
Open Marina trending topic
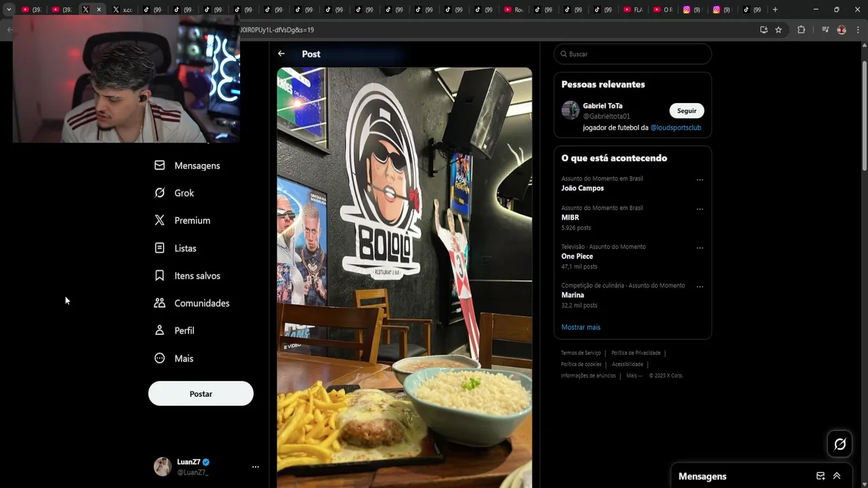pos(572,295)
